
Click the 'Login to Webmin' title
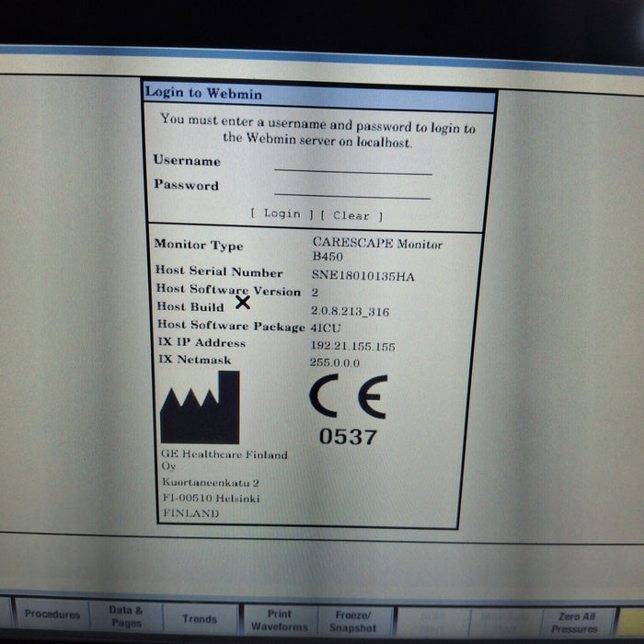click(x=203, y=93)
